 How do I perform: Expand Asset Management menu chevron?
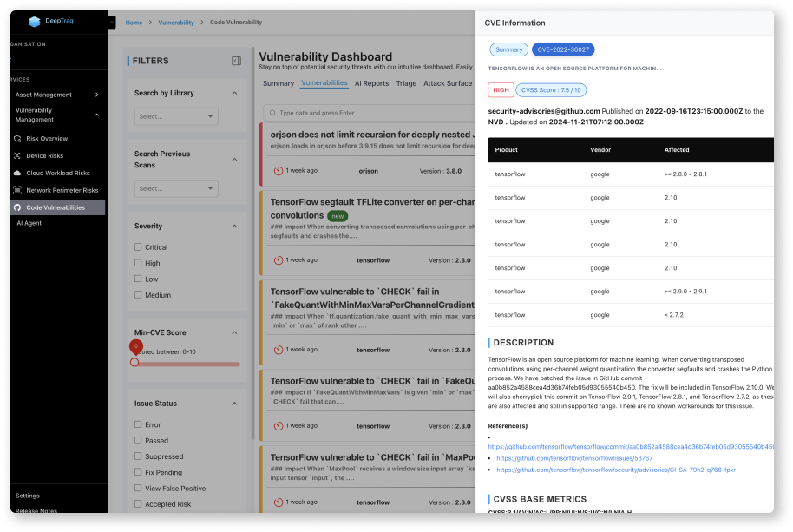[x=96, y=95]
